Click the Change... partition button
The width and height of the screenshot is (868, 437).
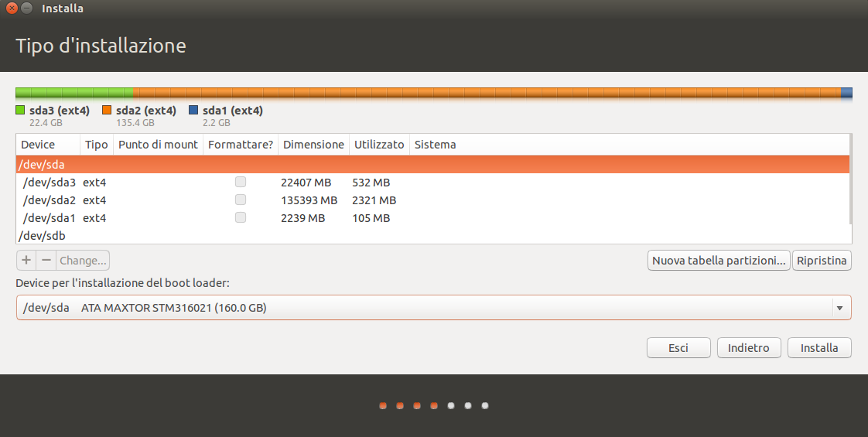tap(83, 260)
